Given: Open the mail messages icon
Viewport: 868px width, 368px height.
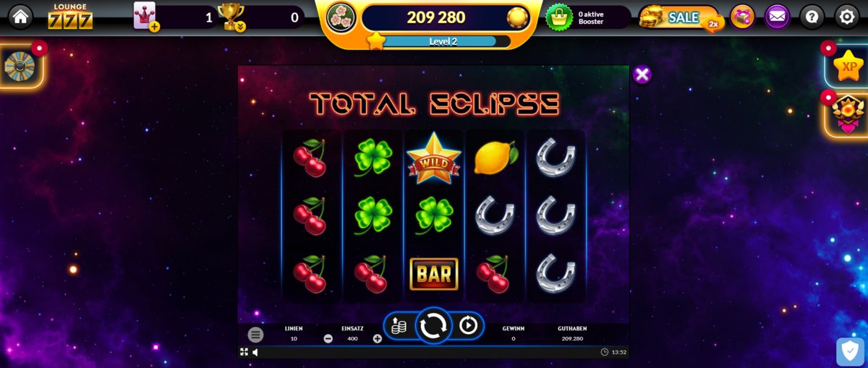Looking at the screenshot, I should coord(778,17).
